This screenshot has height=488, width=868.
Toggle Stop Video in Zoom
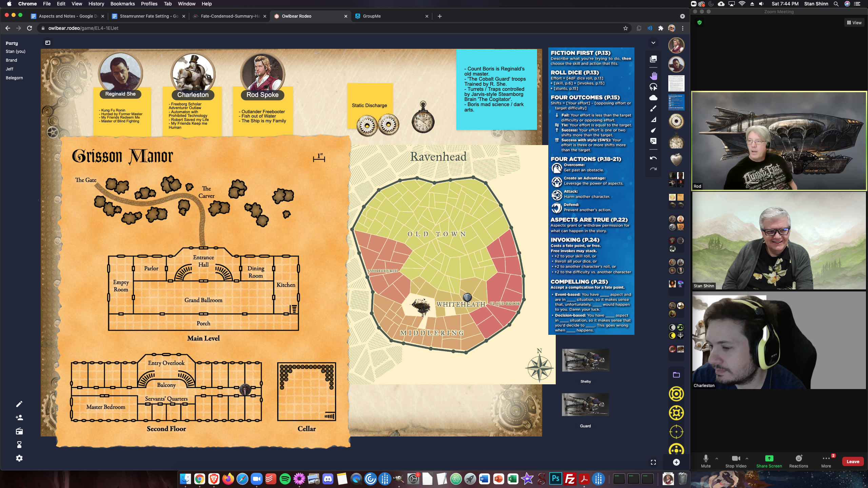(735, 461)
